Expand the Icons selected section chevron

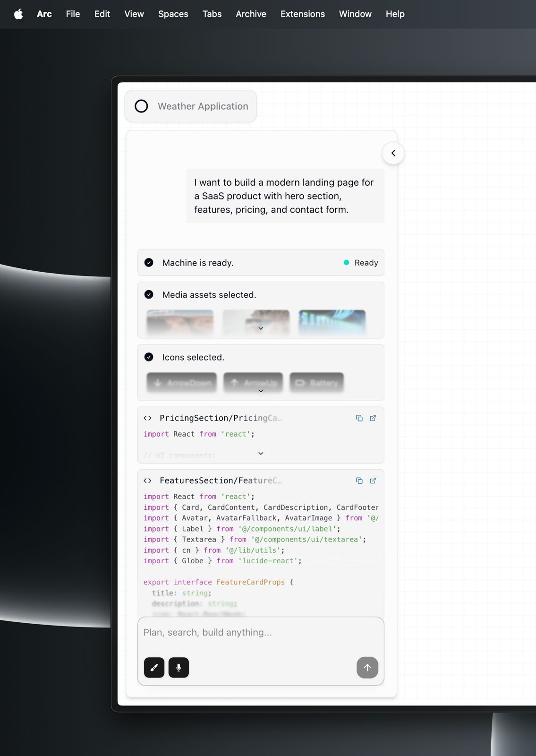(x=261, y=391)
